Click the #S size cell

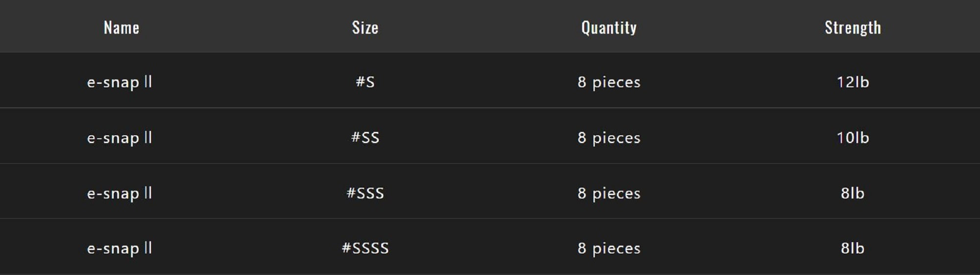pyautogui.click(x=365, y=82)
